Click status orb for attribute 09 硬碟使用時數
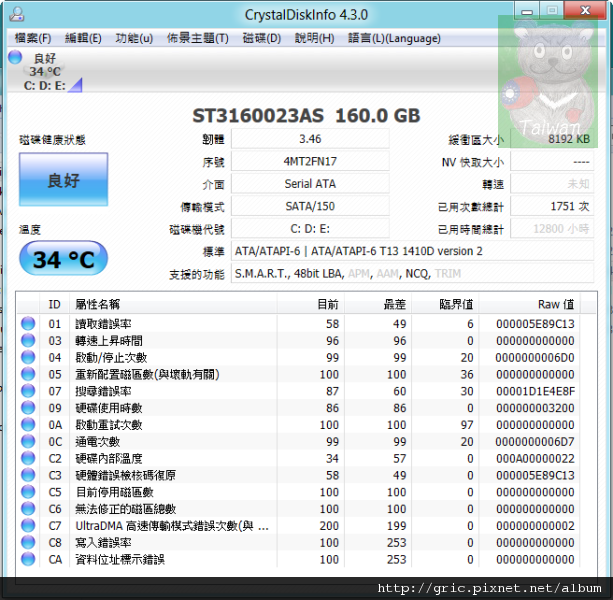 (x=28, y=408)
